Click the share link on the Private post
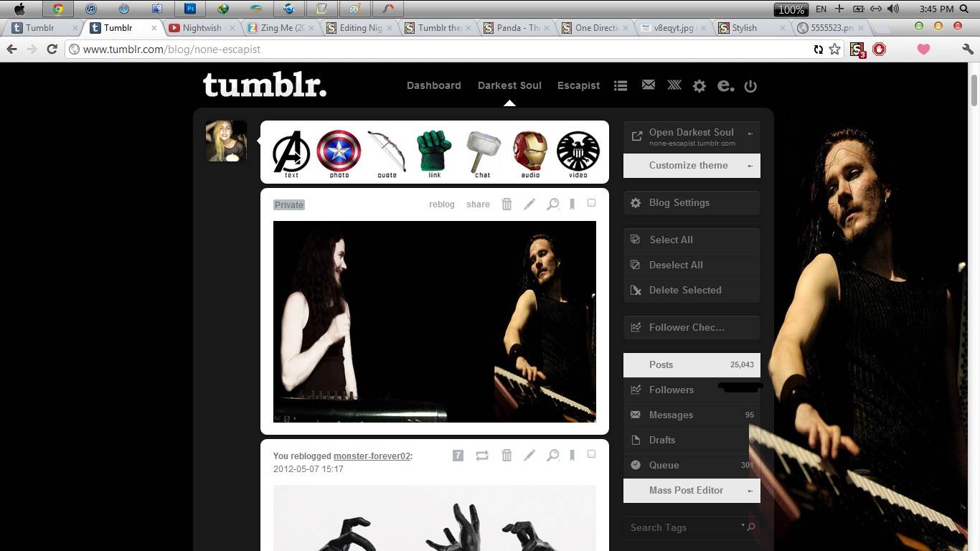Screen dimensions: 980x551 (478, 204)
